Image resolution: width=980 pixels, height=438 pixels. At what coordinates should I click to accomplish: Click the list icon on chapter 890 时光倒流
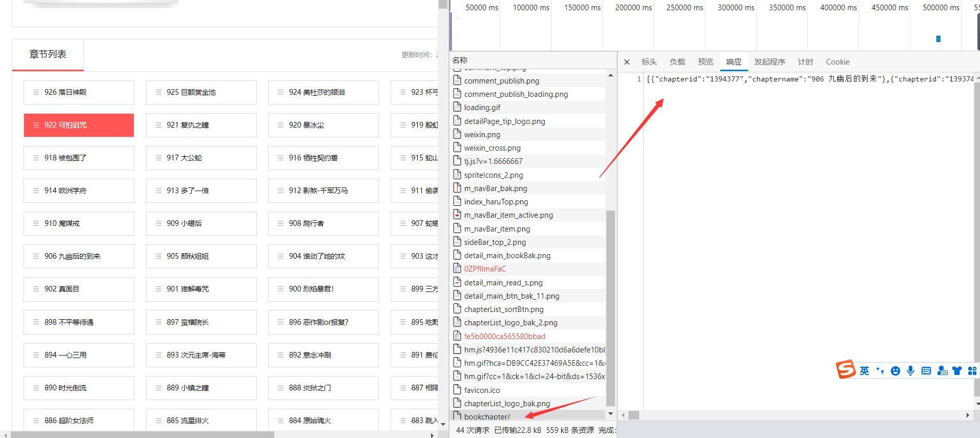(x=36, y=388)
